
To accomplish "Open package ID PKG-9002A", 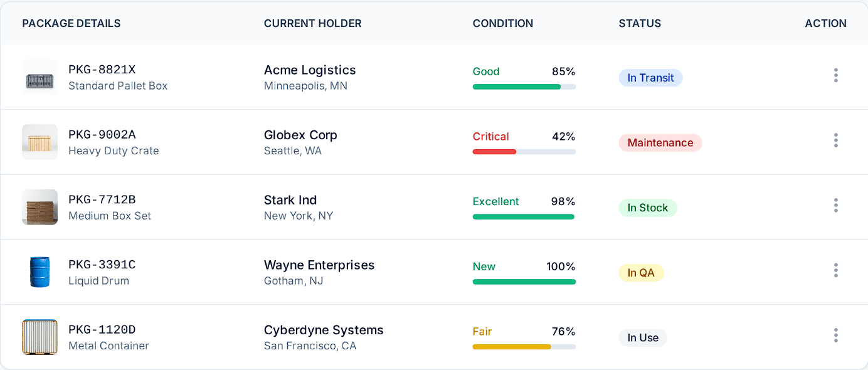I will click(x=102, y=135).
